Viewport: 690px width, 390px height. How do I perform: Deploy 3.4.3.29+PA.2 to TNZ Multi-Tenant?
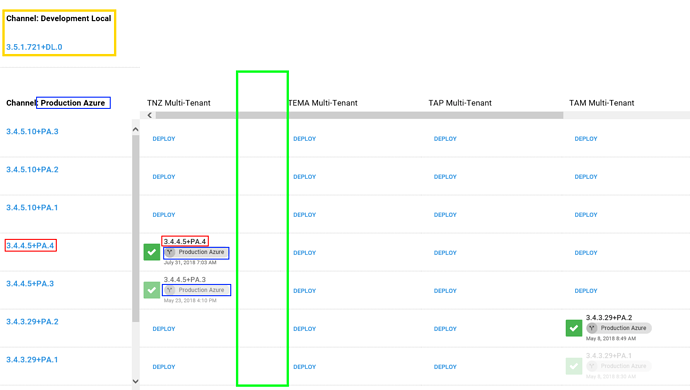point(164,329)
